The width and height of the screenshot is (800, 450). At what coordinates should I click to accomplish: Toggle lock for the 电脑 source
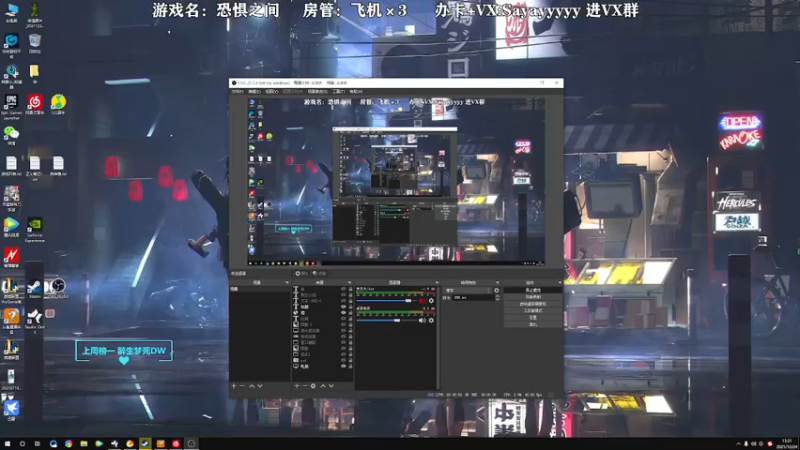[x=351, y=366]
